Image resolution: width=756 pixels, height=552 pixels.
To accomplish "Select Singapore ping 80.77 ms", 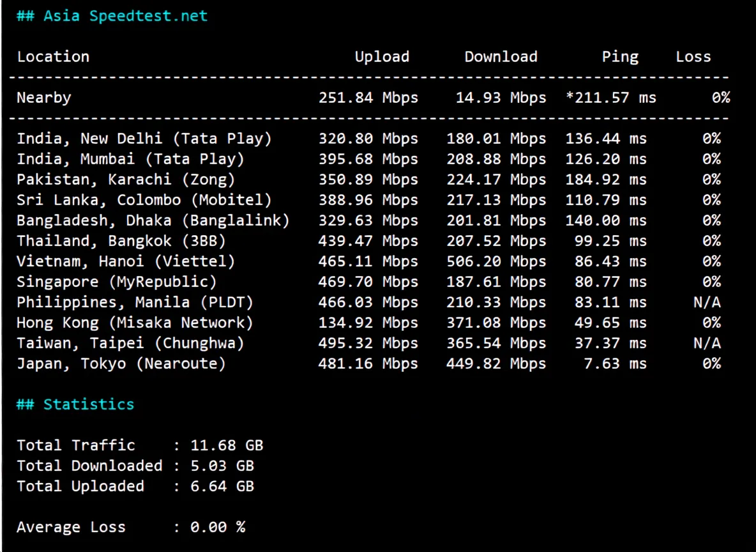I will tap(610, 282).
